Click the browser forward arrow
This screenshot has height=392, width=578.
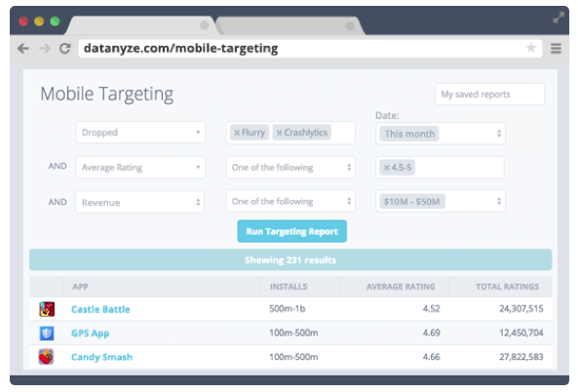pyautogui.click(x=45, y=49)
